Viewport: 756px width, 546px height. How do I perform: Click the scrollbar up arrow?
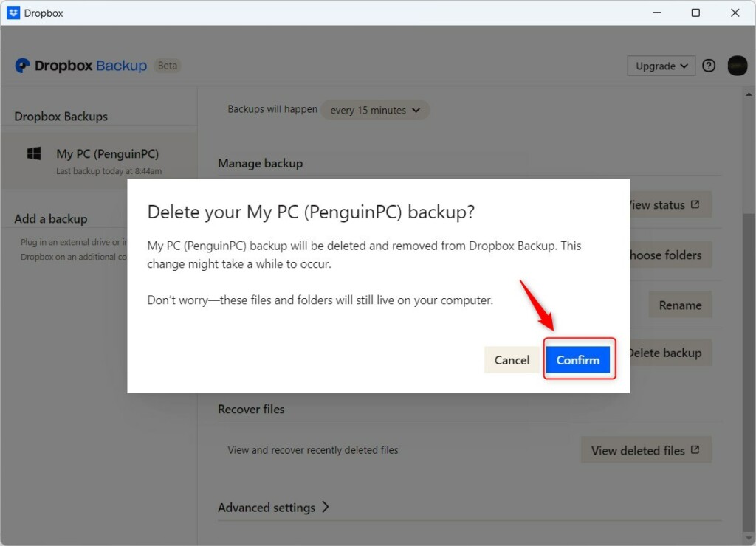pos(749,94)
